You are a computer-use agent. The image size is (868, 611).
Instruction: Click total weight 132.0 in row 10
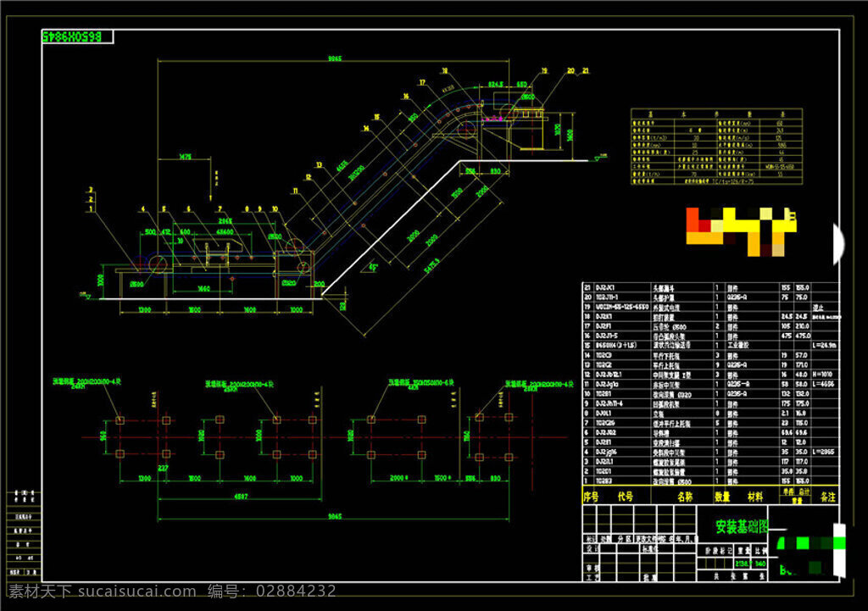(x=802, y=393)
